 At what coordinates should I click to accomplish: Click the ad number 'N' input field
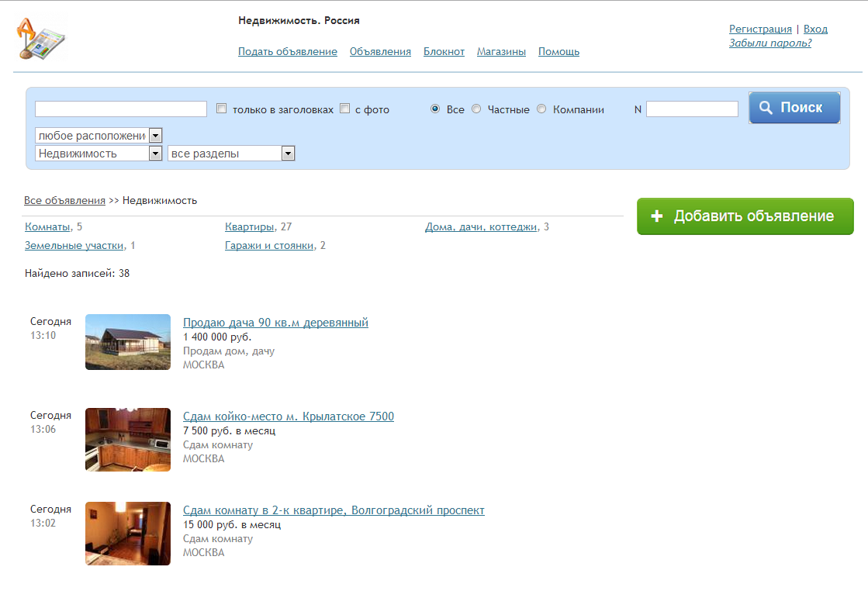click(692, 109)
